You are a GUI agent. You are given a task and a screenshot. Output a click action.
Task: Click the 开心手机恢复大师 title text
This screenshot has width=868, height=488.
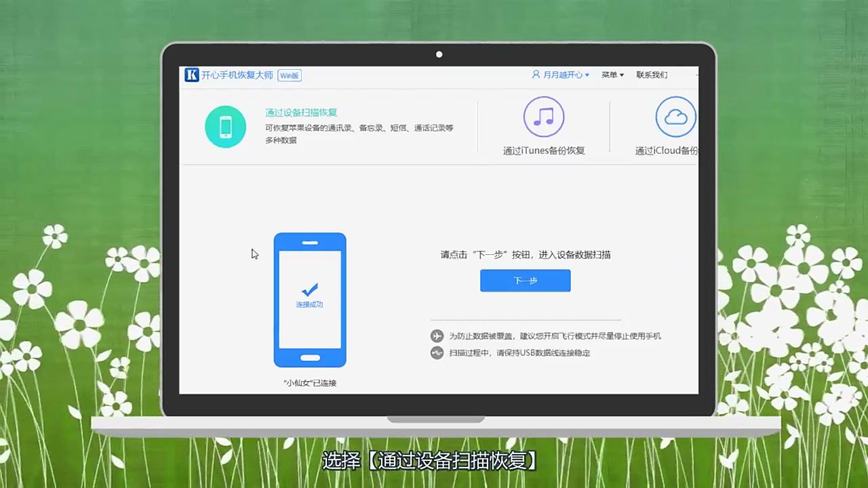[236, 75]
